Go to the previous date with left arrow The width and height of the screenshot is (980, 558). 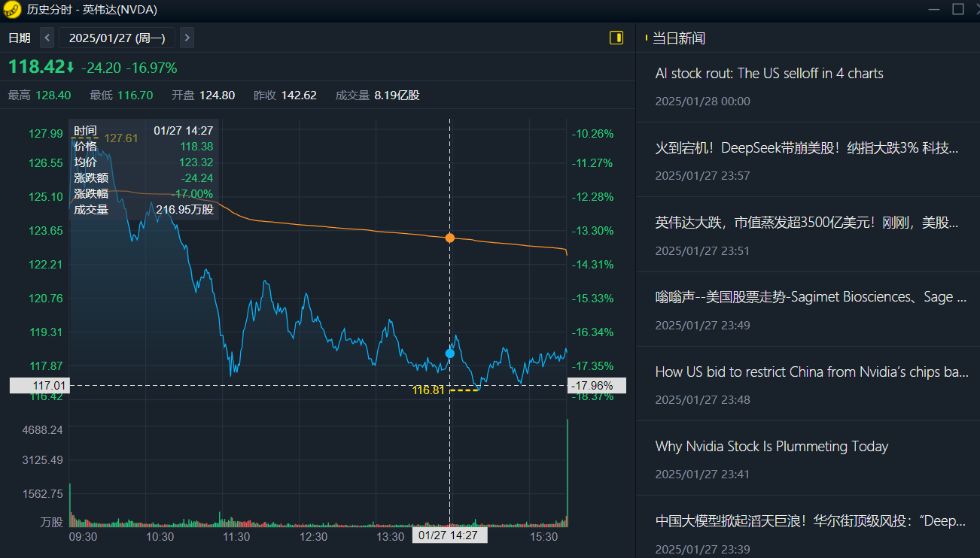coord(47,38)
